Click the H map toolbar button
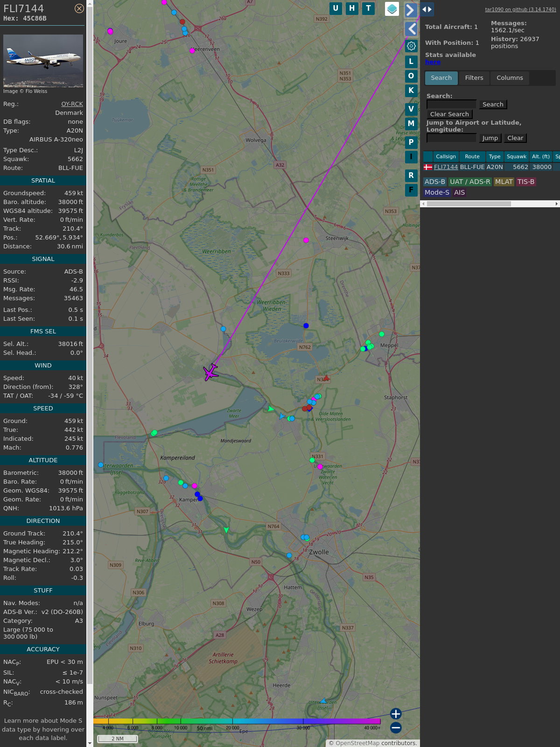Viewport: 560px width, 747px height. [352, 8]
